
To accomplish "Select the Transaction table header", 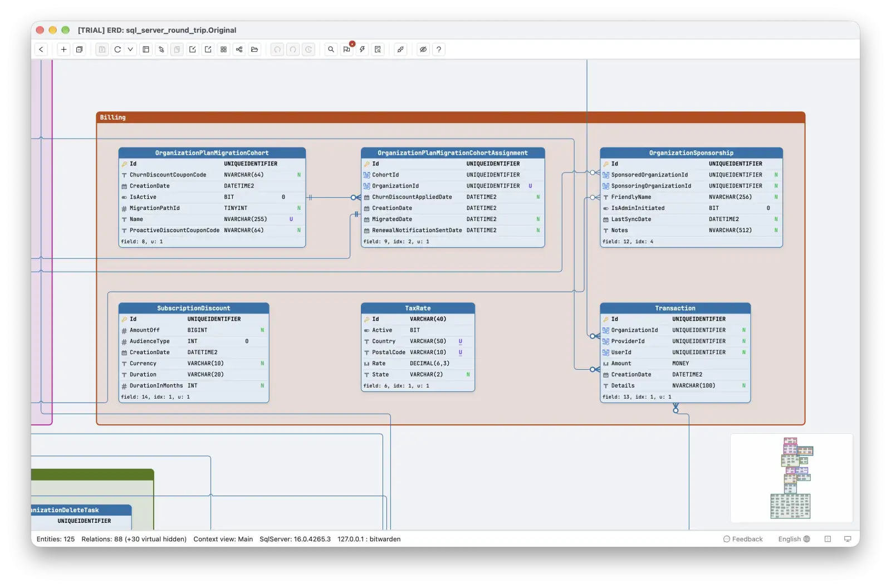I will click(x=675, y=308).
